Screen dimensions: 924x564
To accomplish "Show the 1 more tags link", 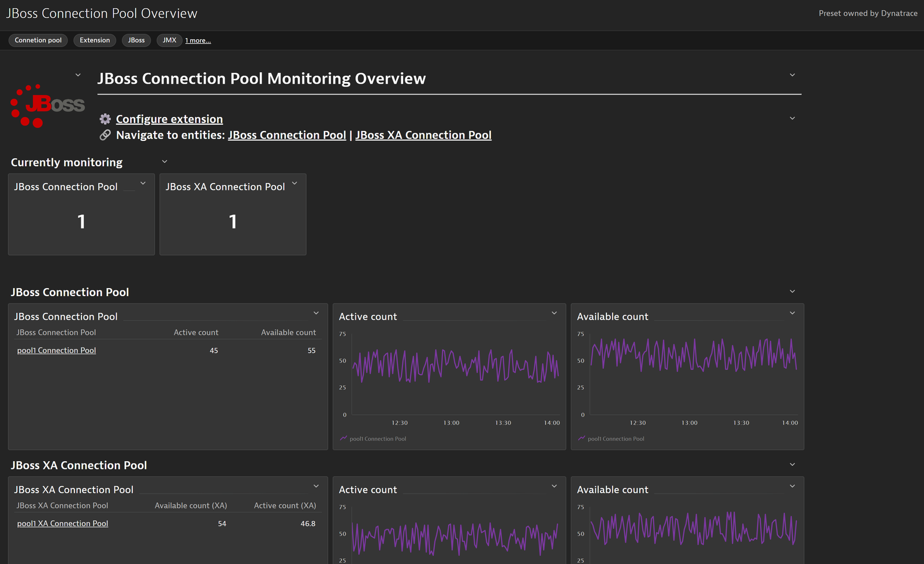I will tap(198, 40).
